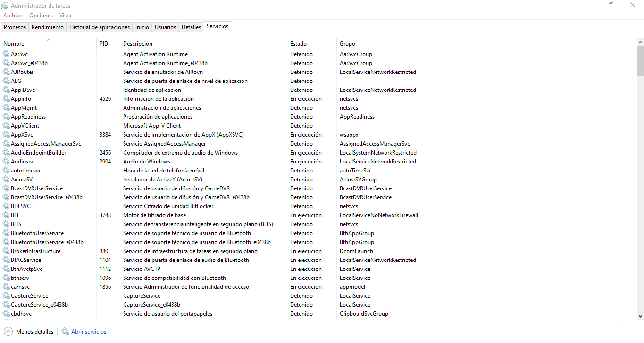This screenshot has width=644, height=343.
Task: Open the Abrir servicios link
Action: [x=89, y=332]
